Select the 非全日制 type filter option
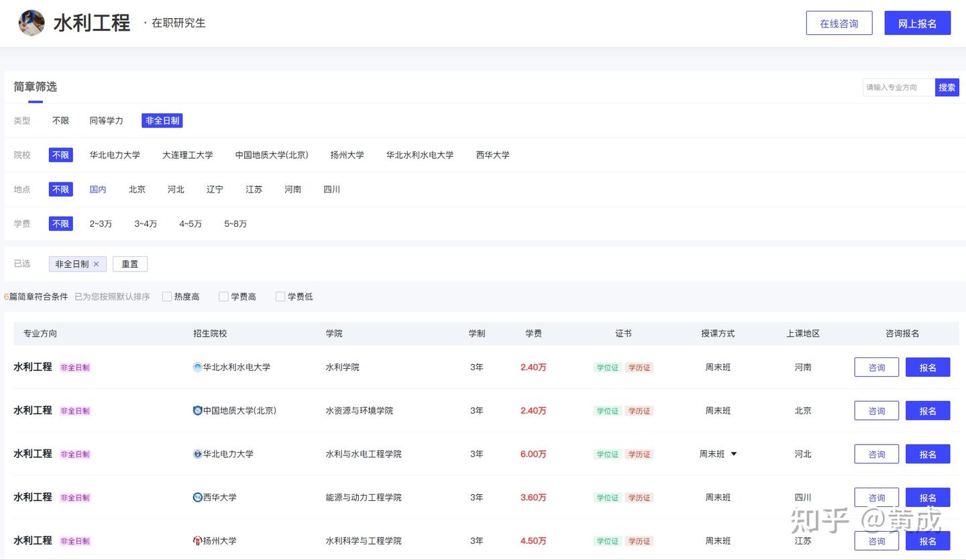This screenshot has width=966, height=560. [162, 121]
